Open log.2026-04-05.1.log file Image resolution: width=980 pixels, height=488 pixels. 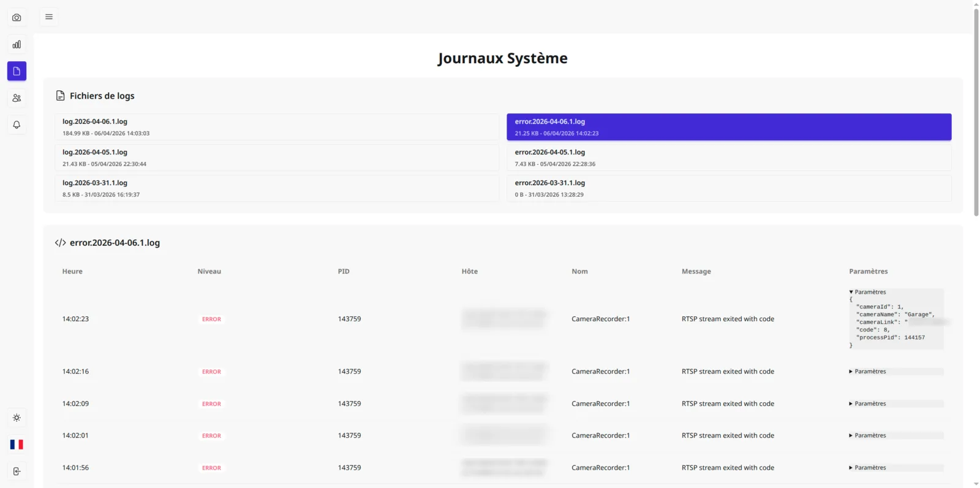[x=277, y=158]
